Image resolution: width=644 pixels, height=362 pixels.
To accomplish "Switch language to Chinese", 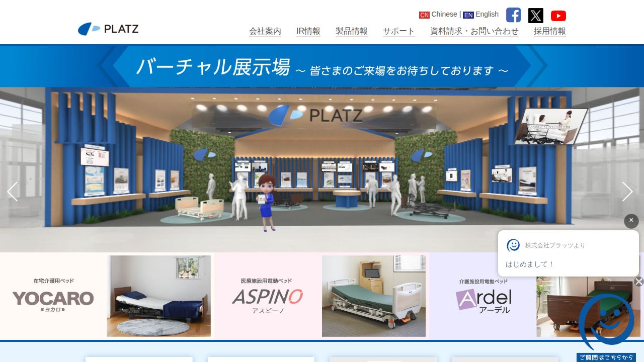I will pyautogui.click(x=444, y=14).
